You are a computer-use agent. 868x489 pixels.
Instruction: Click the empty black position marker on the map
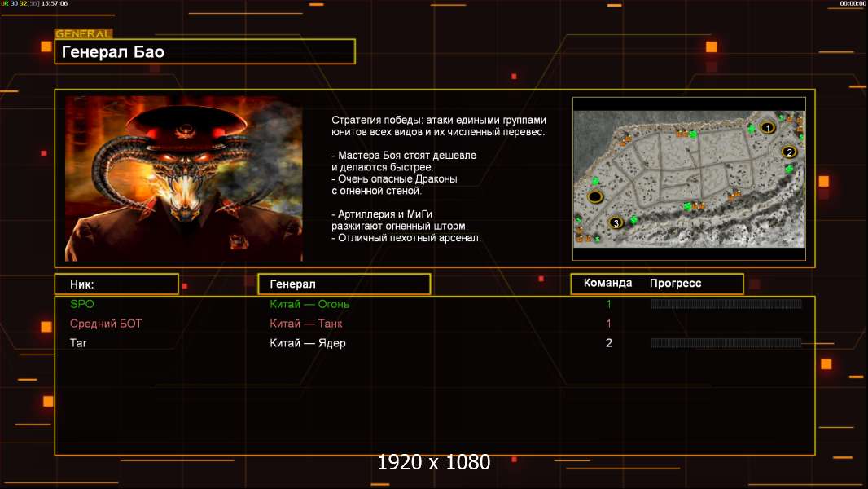click(x=595, y=196)
